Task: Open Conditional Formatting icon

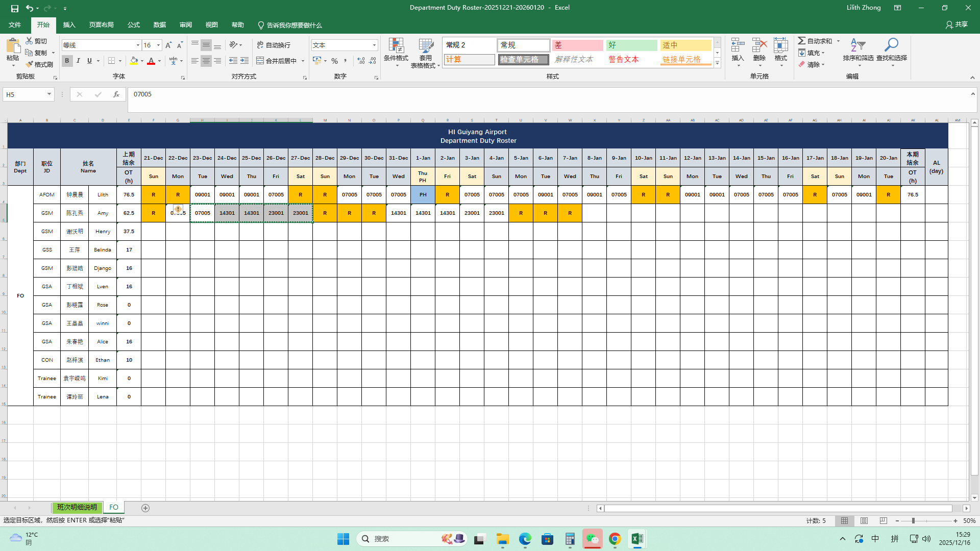Action: (x=396, y=46)
